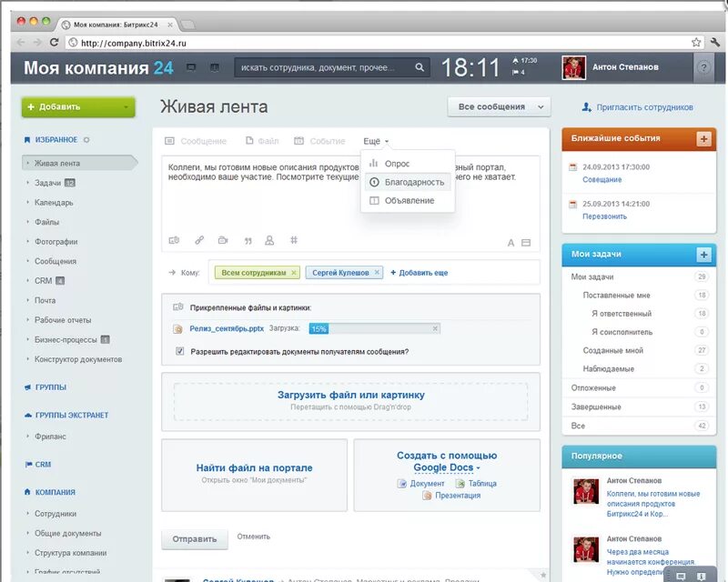Click the expand editor icon beside A
728x582 pixels.
tap(526, 243)
